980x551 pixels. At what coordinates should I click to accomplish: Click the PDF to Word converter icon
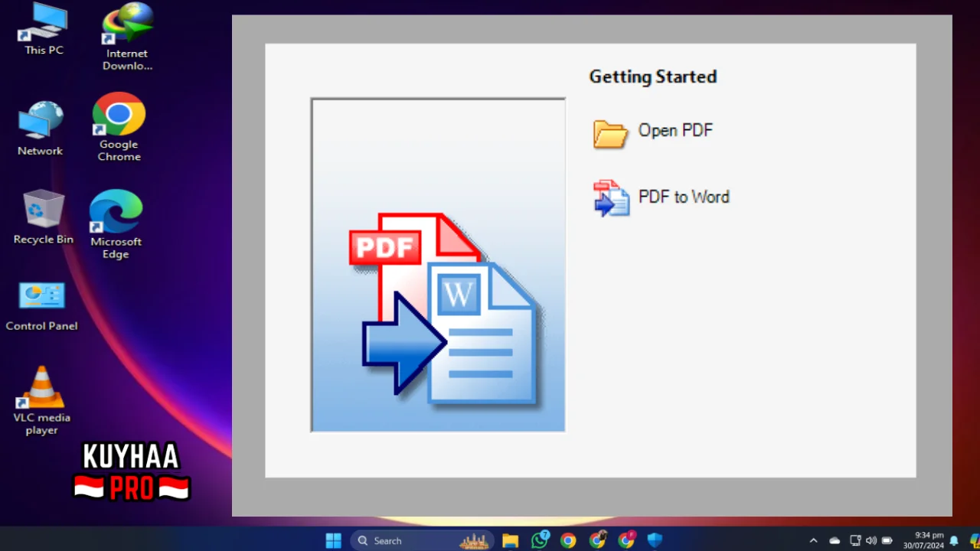611,198
